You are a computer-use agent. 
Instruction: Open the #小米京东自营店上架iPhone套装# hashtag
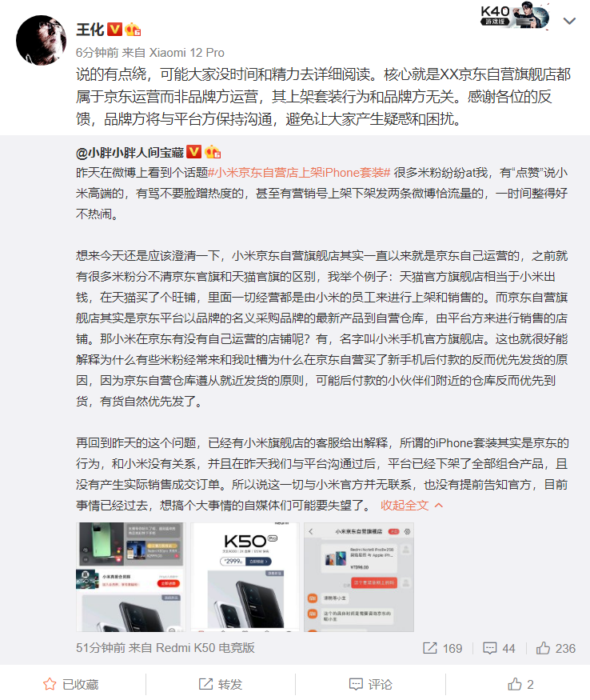300,173
